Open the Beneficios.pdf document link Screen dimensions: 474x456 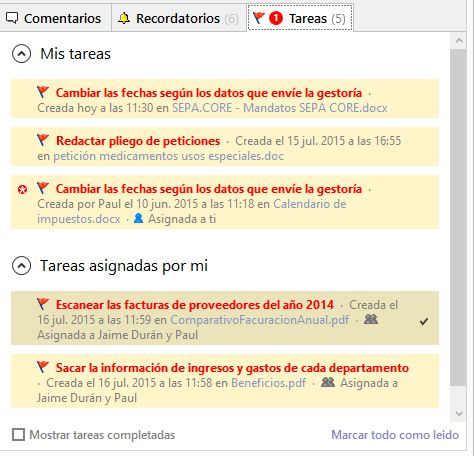(269, 383)
